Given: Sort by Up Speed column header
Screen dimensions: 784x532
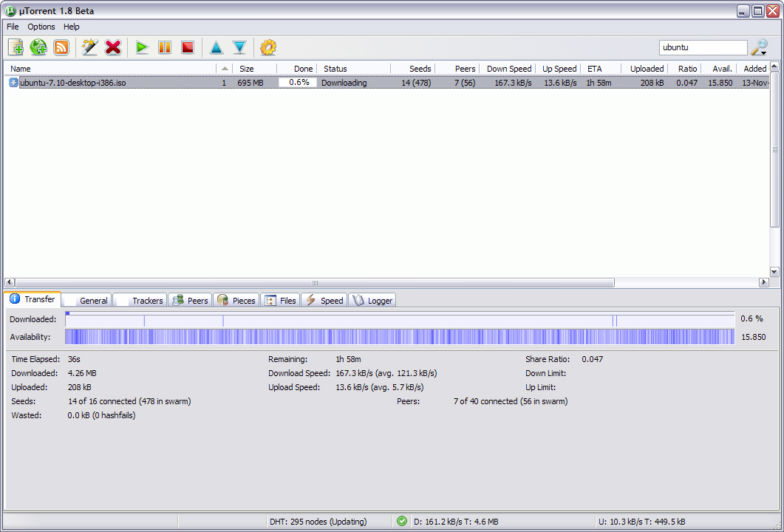Looking at the screenshot, I should pyautogui.click(x=557, y=69).
